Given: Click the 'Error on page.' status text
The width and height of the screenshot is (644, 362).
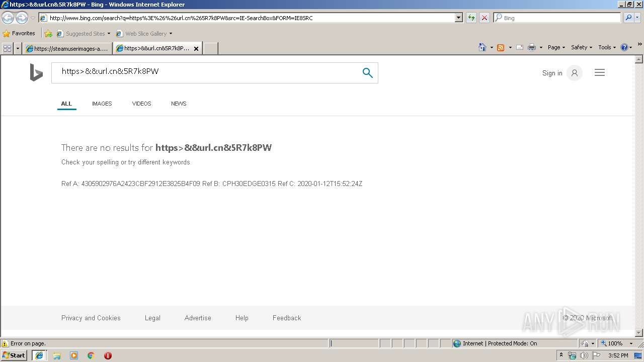Looking at the screenshot, I should click(28, 344).
